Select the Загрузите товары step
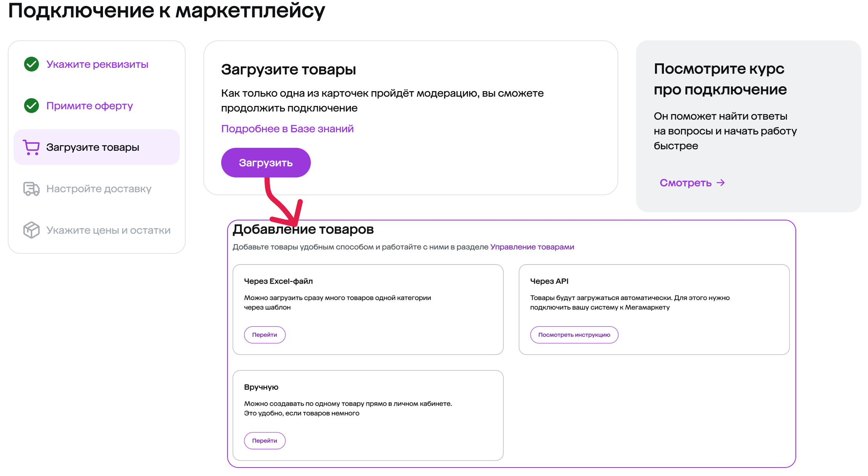The image size is (868, 476). click(93, 147)
